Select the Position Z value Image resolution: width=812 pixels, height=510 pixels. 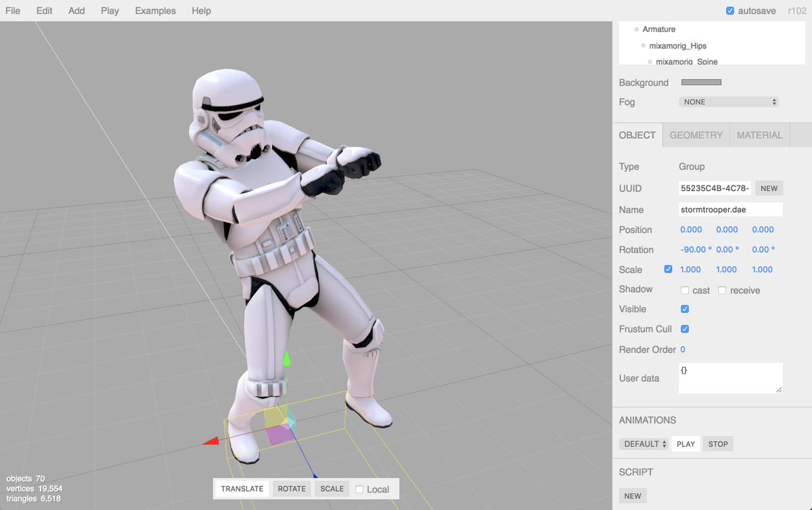(763, 230)
